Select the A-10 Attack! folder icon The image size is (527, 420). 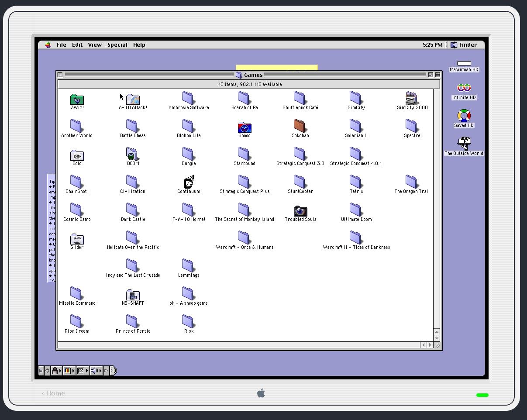(133, 99)
